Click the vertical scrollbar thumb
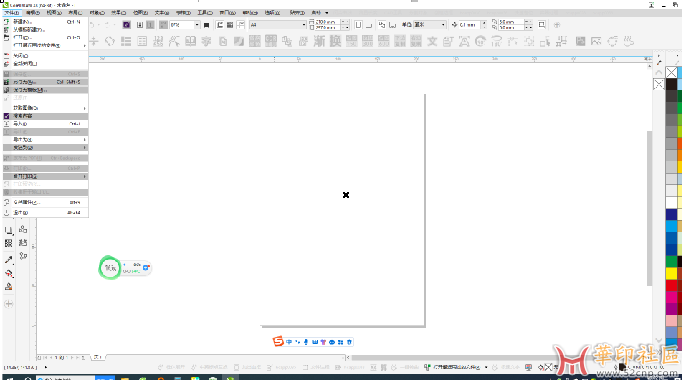This screenshot has height=380, width=682. 649,208
